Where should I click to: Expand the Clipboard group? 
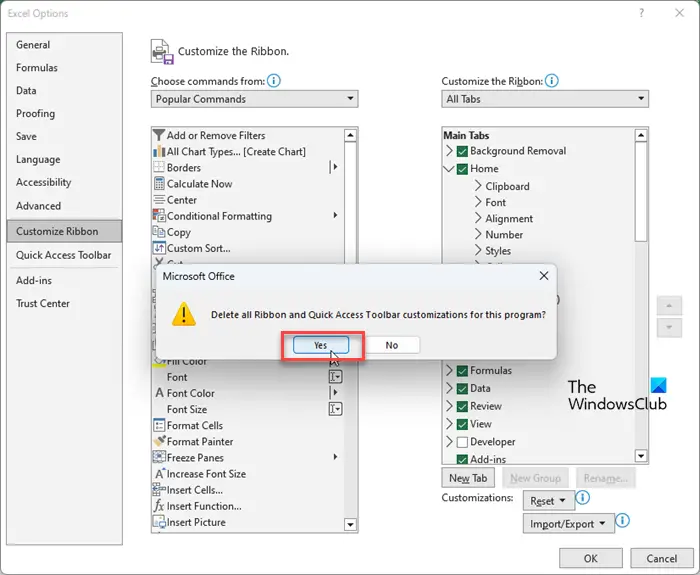click(x=478, y=186)
